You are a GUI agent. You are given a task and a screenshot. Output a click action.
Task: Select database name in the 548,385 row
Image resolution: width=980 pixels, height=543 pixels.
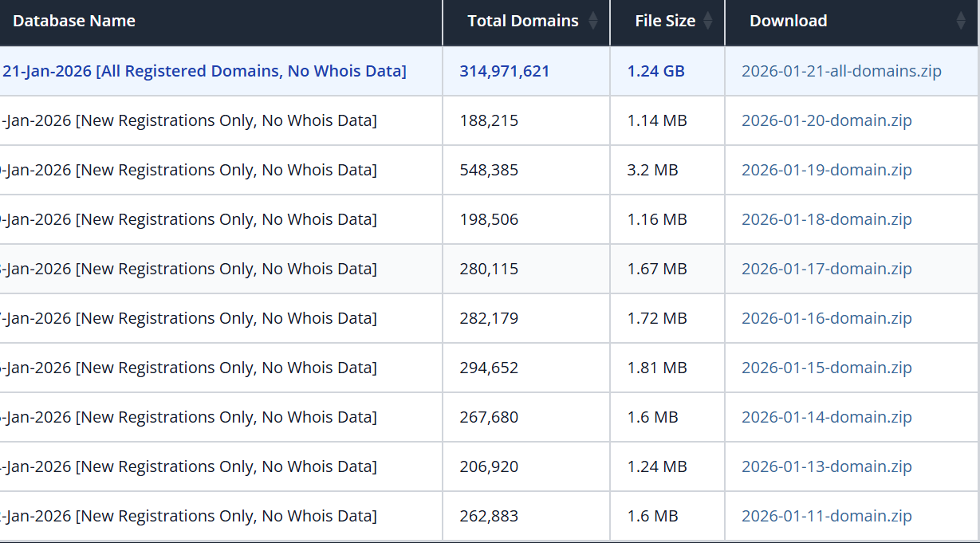click(x=189, y=170)
